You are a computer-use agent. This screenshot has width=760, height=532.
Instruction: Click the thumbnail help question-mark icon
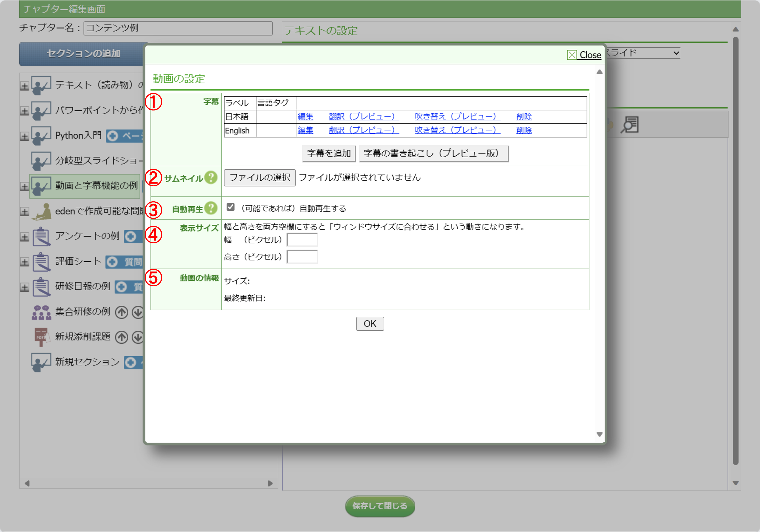(x=211, y=178)
